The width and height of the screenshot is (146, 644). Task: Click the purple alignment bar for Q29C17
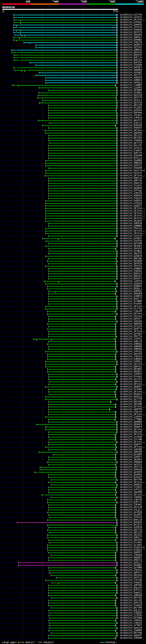(x=68, y=562)
